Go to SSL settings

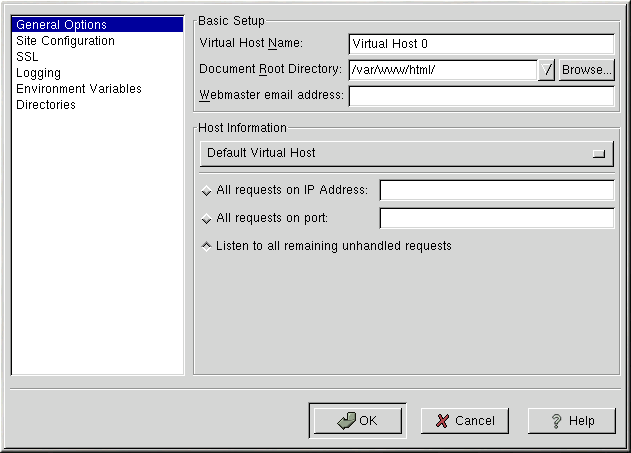pos(27,57)
